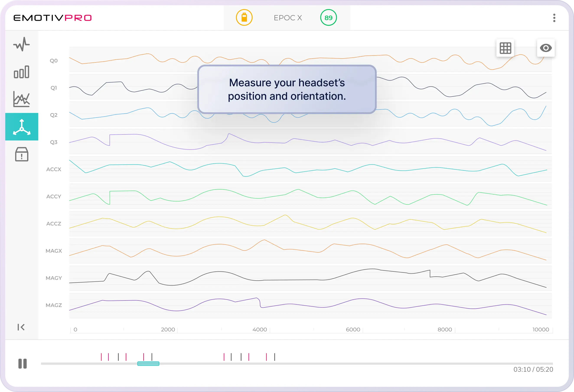Click the green contact quality 89 badge
Image resolution: width=574 pixels, height=392 pixels.
328,18
